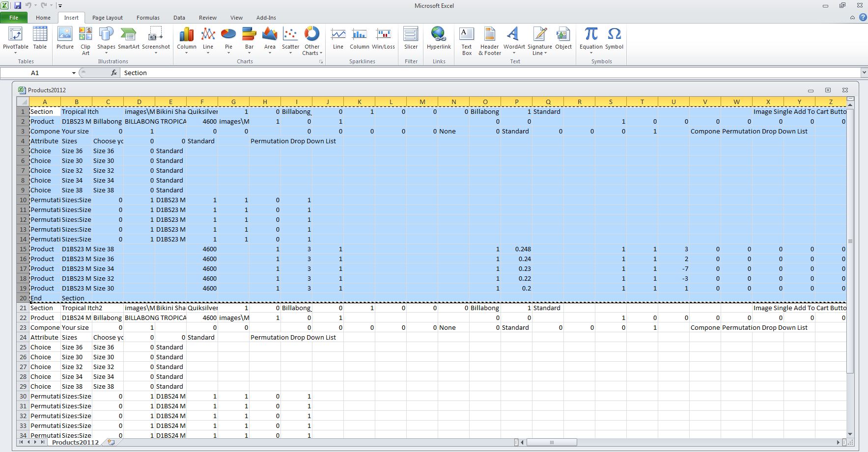Choose the Scatter chart icon

(x=290, y=39)
